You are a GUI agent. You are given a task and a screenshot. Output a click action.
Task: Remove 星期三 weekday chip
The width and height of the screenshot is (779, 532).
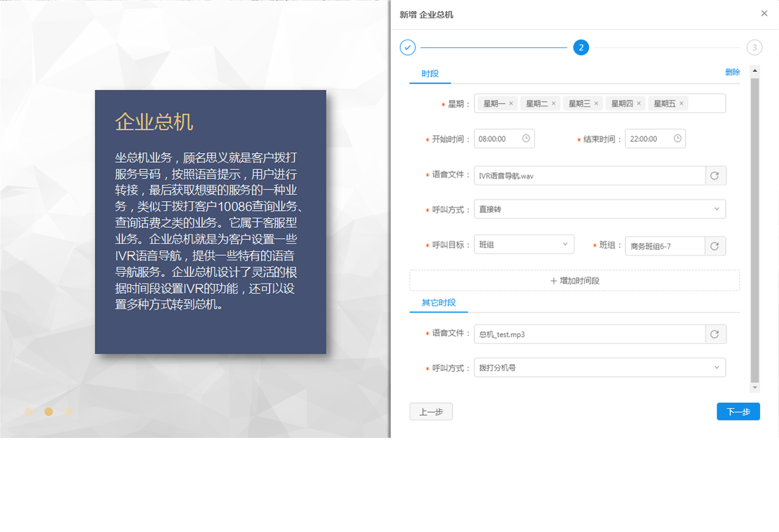[597, 103]
